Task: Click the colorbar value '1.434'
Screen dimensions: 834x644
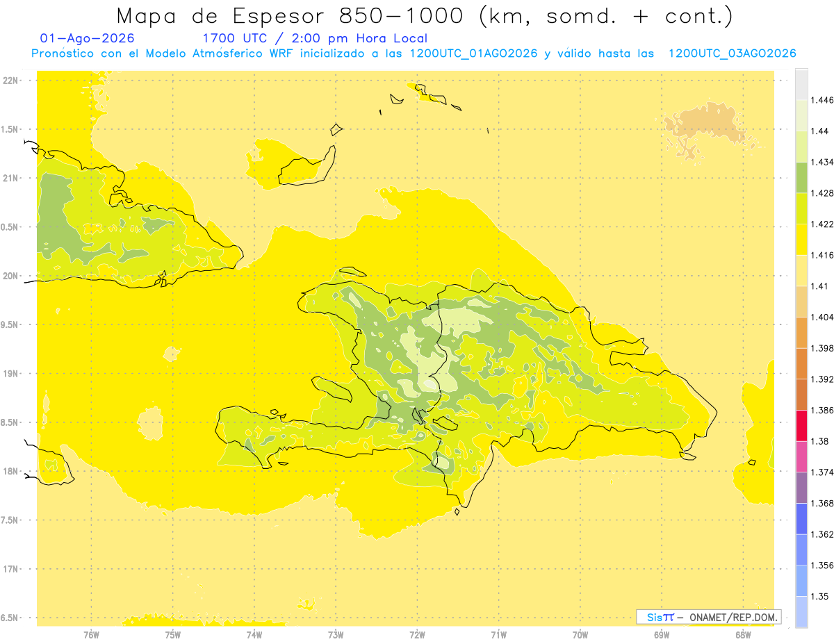Action: pos(822,162)
